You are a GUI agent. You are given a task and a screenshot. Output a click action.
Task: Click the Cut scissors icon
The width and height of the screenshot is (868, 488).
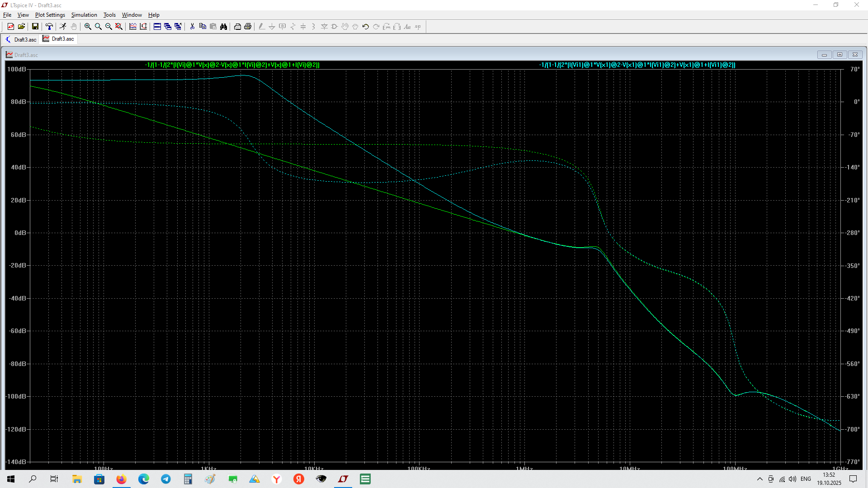(x=192, y=27)
